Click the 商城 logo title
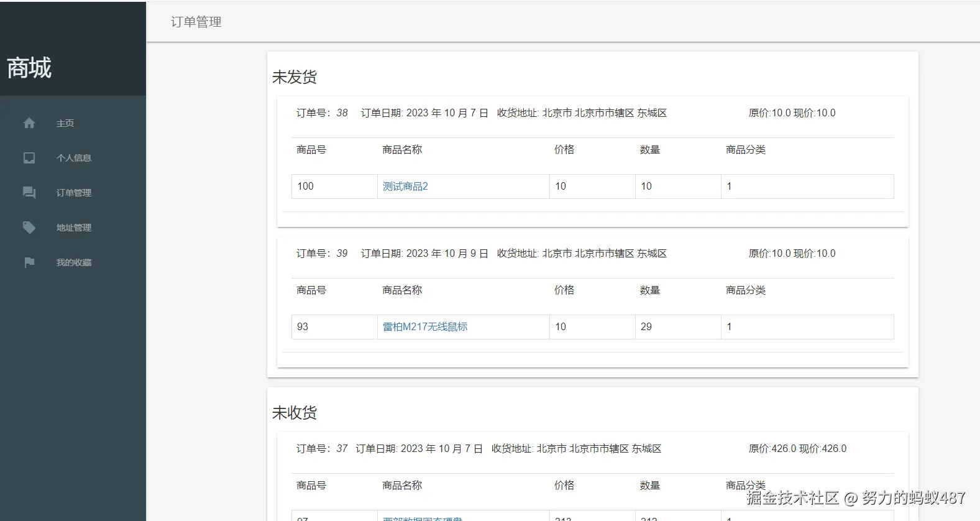The height and width of the screenshot is (521, 980). tap(29, 68)
